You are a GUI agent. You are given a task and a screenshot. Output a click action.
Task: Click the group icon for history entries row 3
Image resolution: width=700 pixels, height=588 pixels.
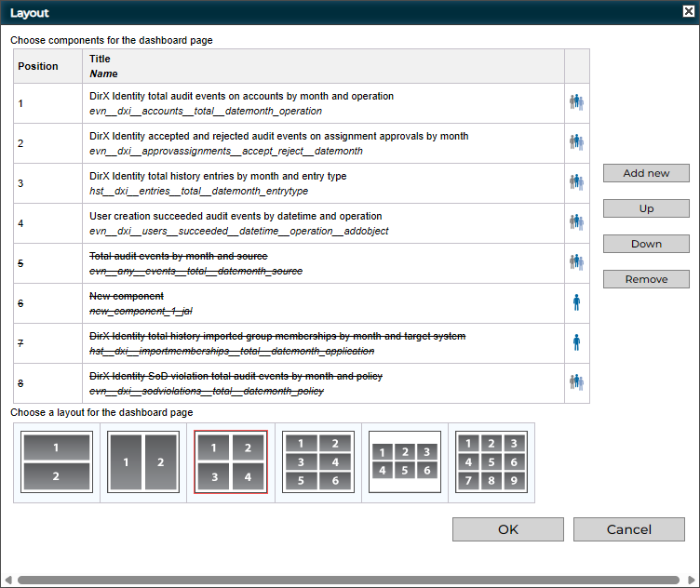576,182
